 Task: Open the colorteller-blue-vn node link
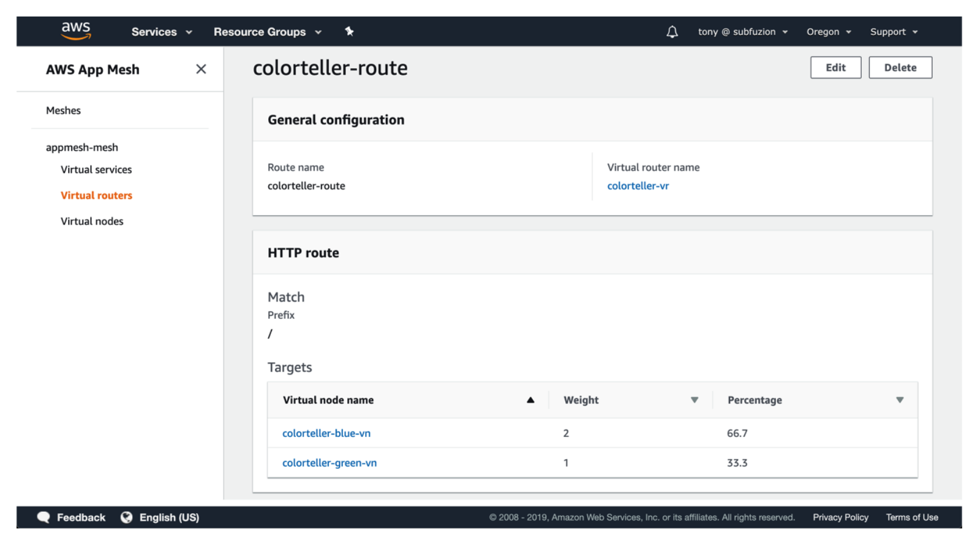coord(326,433)
